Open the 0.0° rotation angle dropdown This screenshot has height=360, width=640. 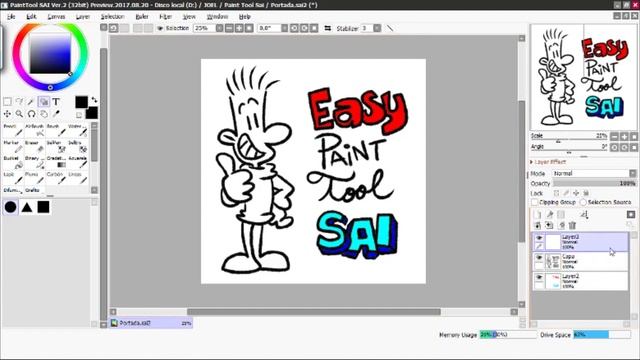[x=284, y=28]
